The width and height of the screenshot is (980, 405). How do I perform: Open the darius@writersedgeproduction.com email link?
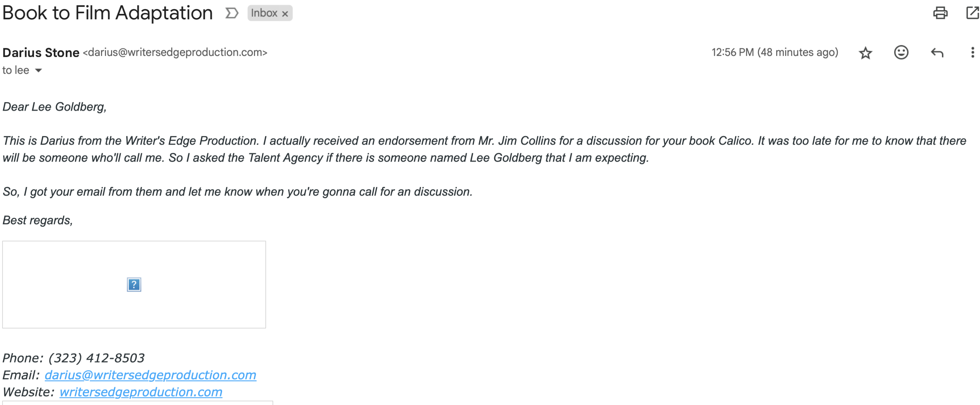coord(150,375)
